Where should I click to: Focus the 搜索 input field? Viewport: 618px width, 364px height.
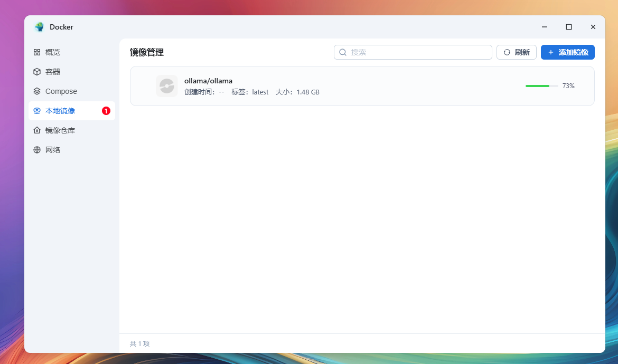click(413, 52)
